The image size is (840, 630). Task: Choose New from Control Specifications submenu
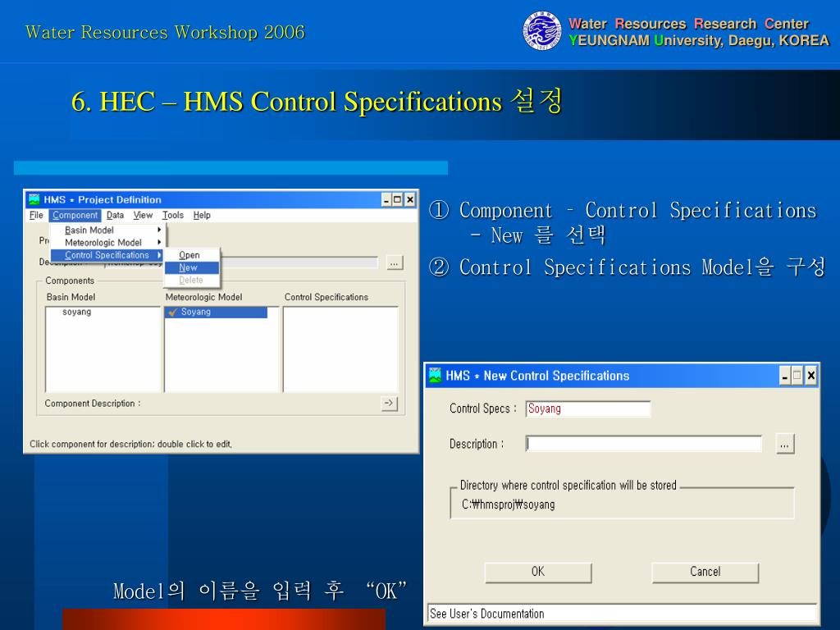[x=191, y=267]
